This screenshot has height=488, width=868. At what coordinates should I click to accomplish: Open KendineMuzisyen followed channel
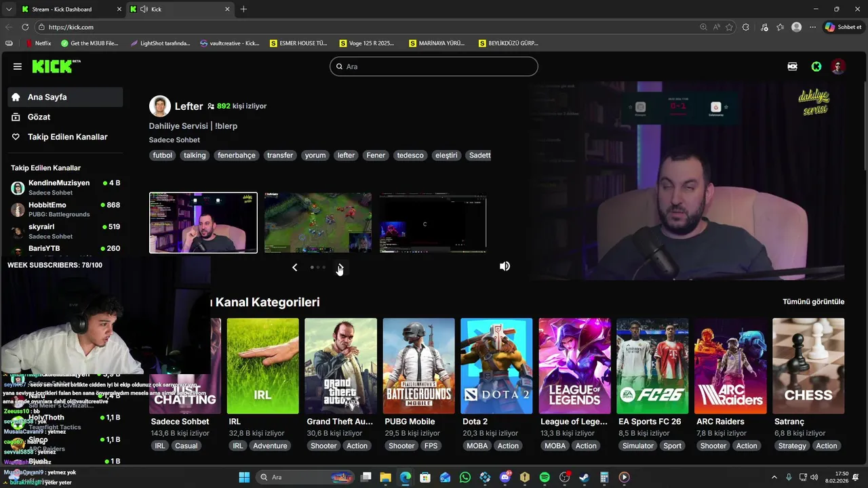(x=66, y=188)
